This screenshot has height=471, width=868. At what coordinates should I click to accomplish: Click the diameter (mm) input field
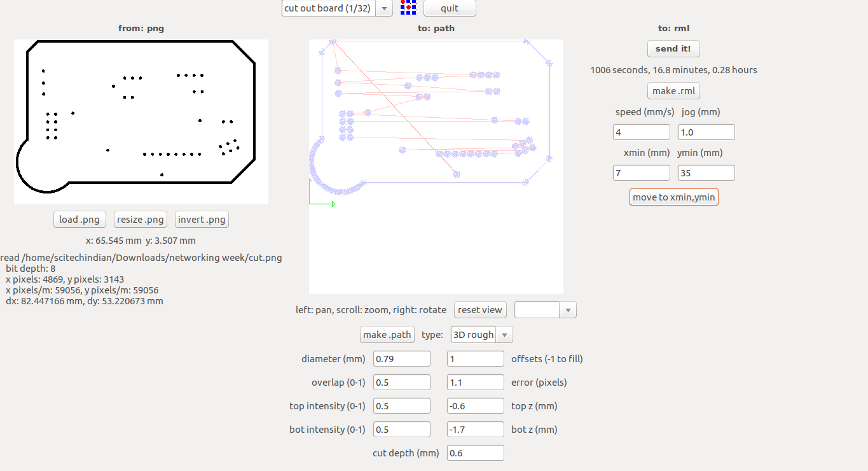[x=401, y=359]
